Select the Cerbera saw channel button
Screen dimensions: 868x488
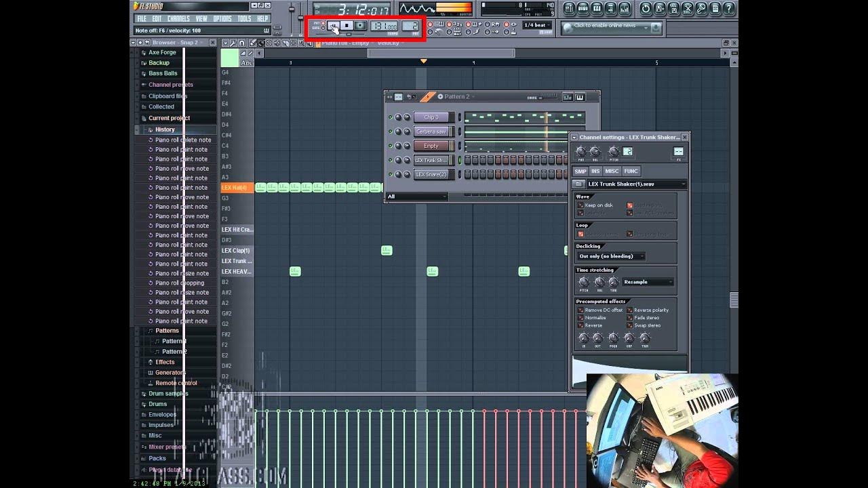tap(431, 131)
